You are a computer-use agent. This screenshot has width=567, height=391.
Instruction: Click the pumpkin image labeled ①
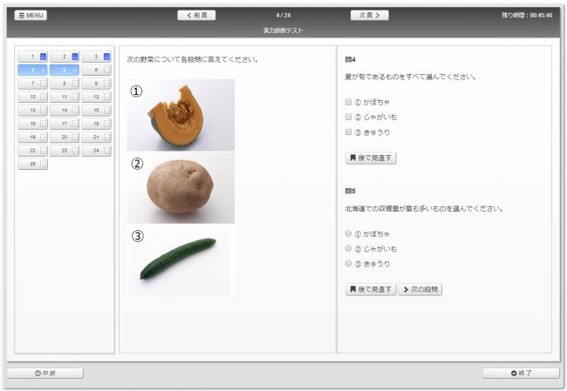[181, 115]
